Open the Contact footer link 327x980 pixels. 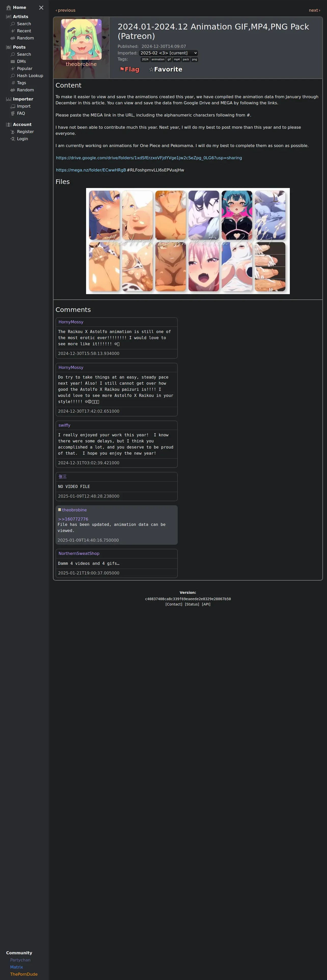click(174, 604)
